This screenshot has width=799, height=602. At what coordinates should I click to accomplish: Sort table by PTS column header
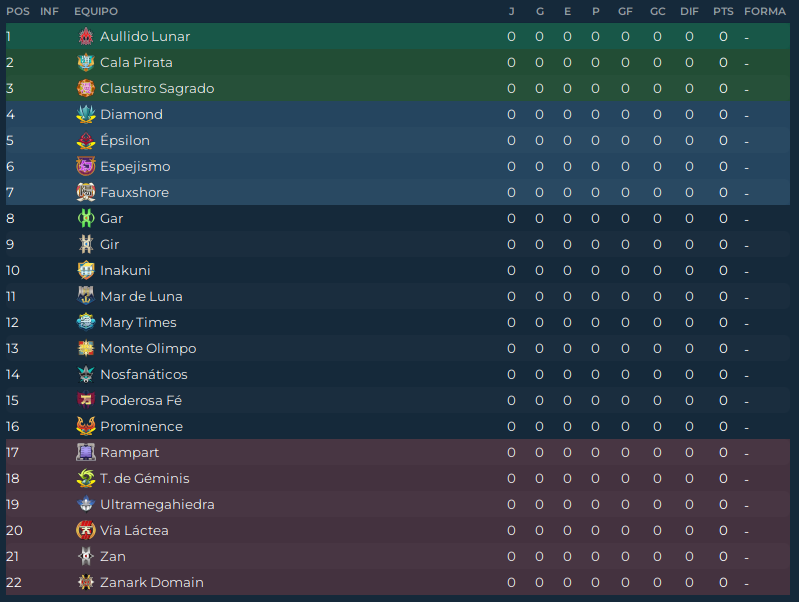pyautogui.click(x=722, y=11)
